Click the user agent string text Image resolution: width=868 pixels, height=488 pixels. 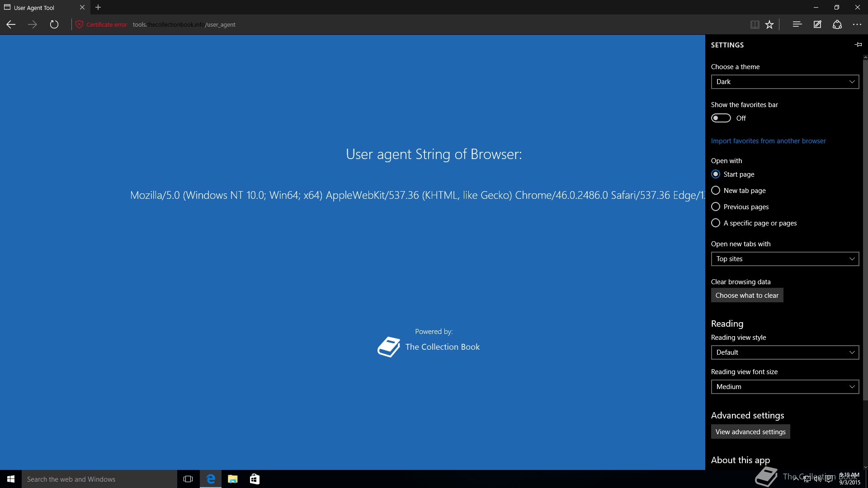point(417,195)
